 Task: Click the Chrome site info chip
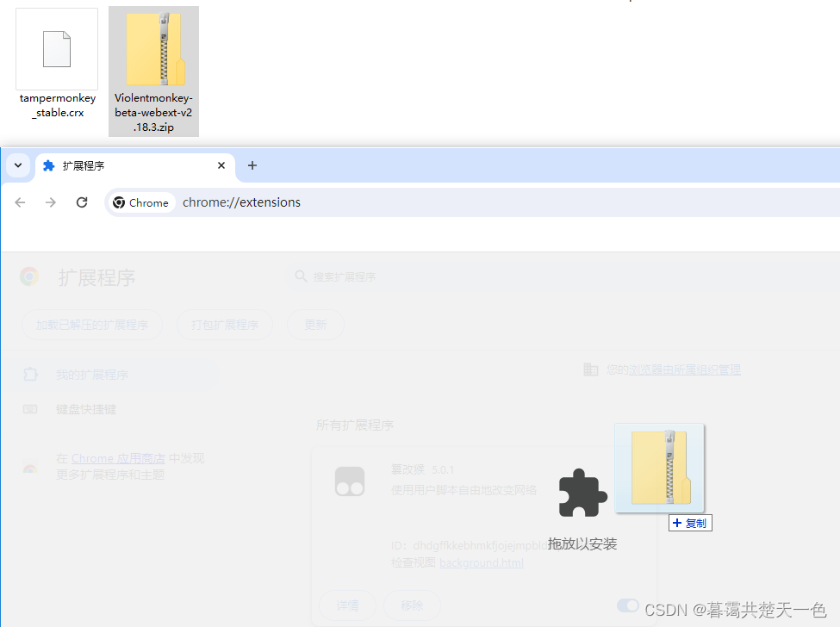141,202
